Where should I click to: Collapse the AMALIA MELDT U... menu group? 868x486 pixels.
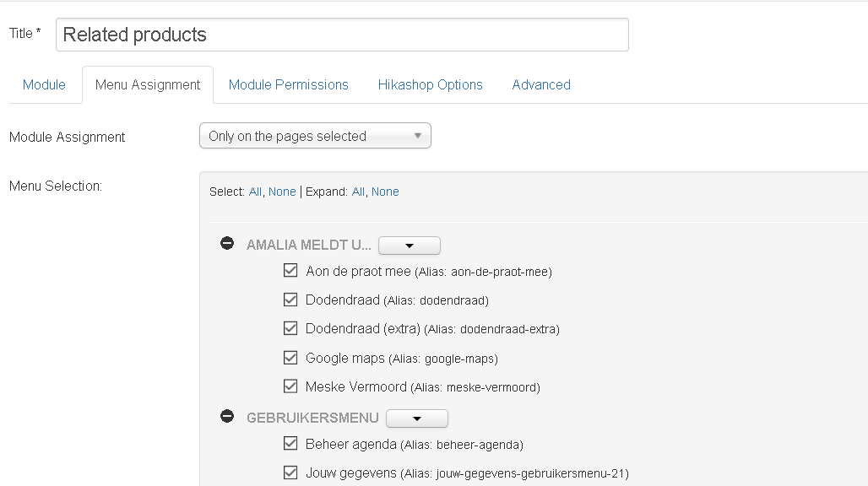pyautogui.click(x=227, y=244)
